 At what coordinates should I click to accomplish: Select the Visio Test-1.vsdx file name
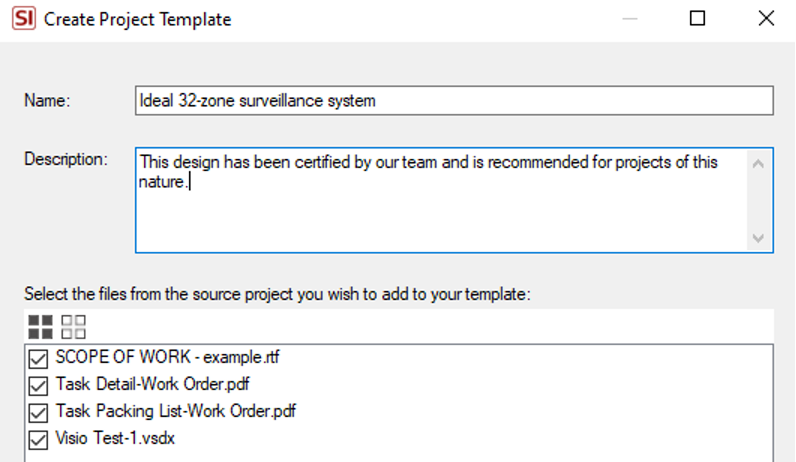pyautogui.click(x=115, y=438)
